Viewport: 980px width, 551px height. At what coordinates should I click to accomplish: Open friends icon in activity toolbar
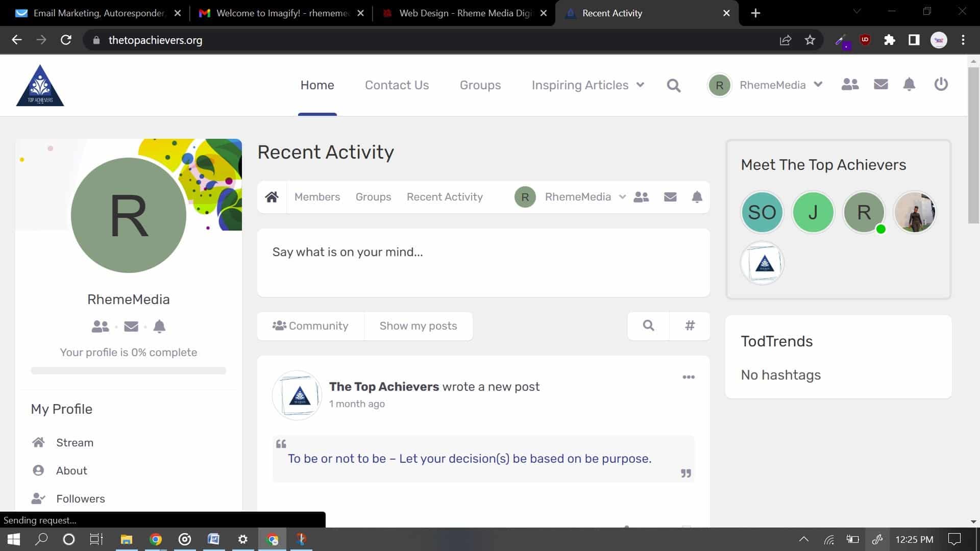(x=641, y=197)
